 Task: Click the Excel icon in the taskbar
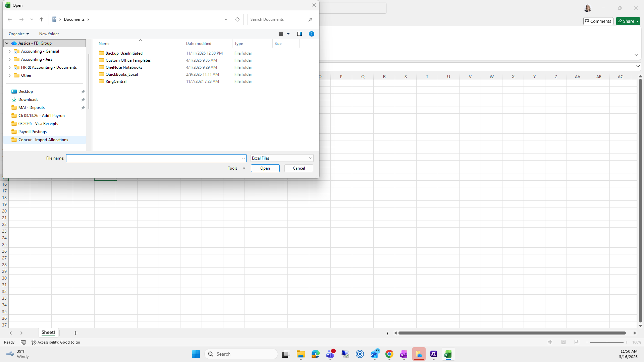click(x=448, y=354)
